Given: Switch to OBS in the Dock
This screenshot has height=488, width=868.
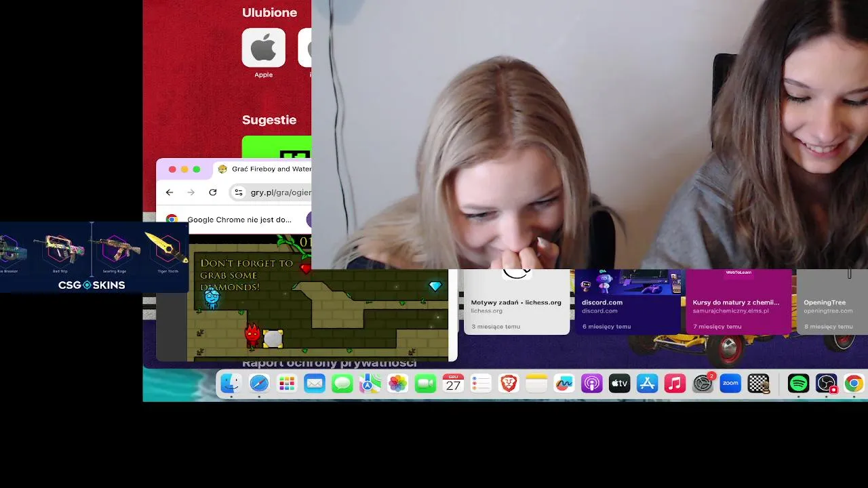Looking at the screenshot, I should (x=827, y=384).
